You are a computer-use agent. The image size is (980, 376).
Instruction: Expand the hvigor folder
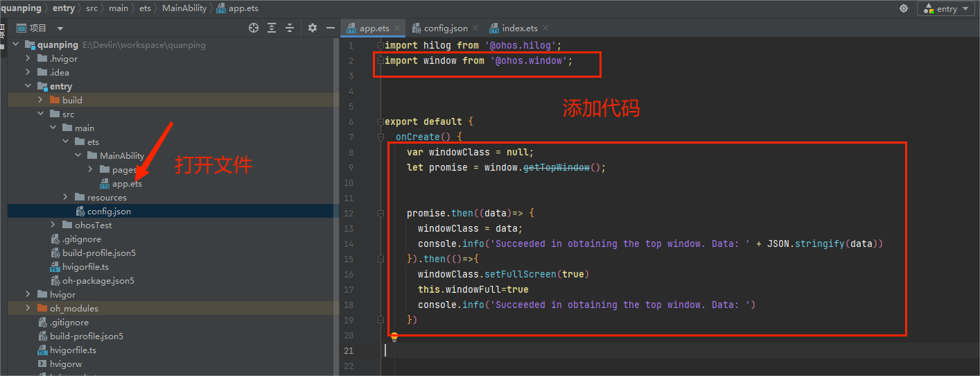tap(28, 294)
